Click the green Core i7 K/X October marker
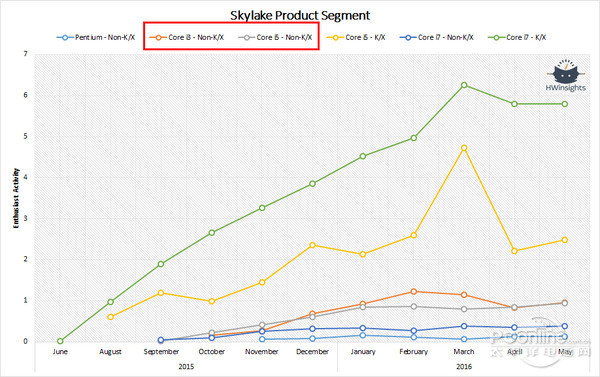This screenshot has height=377, width=600. [x=212, y=233]
